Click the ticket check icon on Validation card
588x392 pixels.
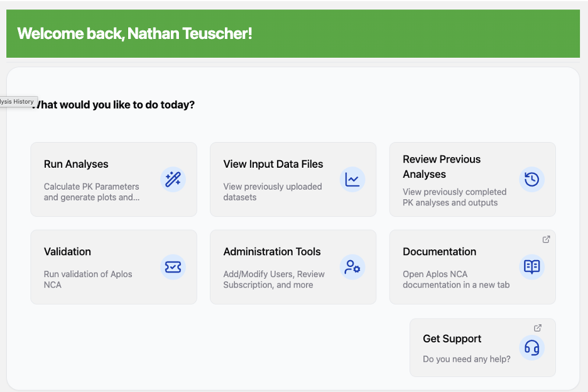(173, 267)
